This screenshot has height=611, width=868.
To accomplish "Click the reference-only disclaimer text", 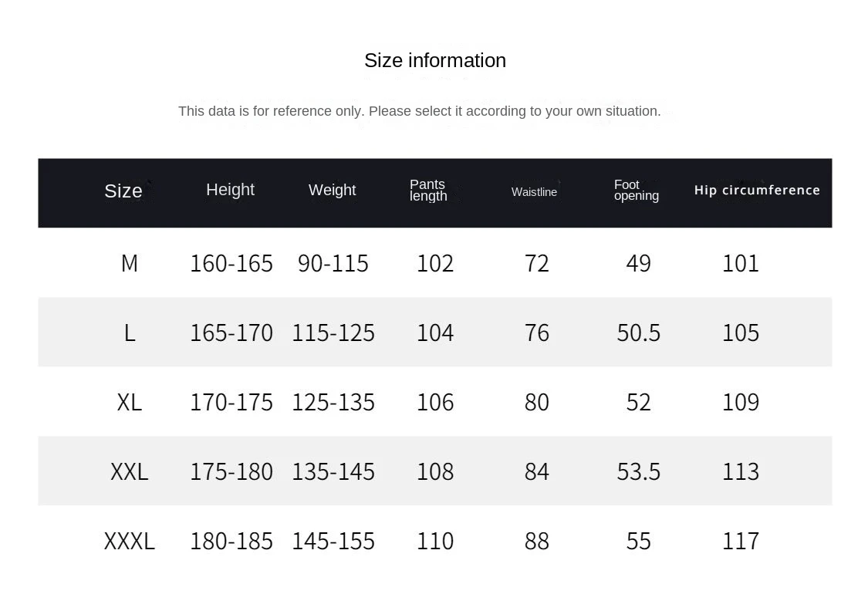I will (x=419, y=111).
